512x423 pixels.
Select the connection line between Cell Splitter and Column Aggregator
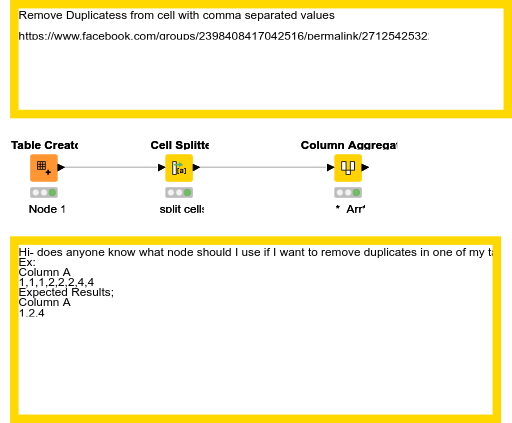[264, 167]
